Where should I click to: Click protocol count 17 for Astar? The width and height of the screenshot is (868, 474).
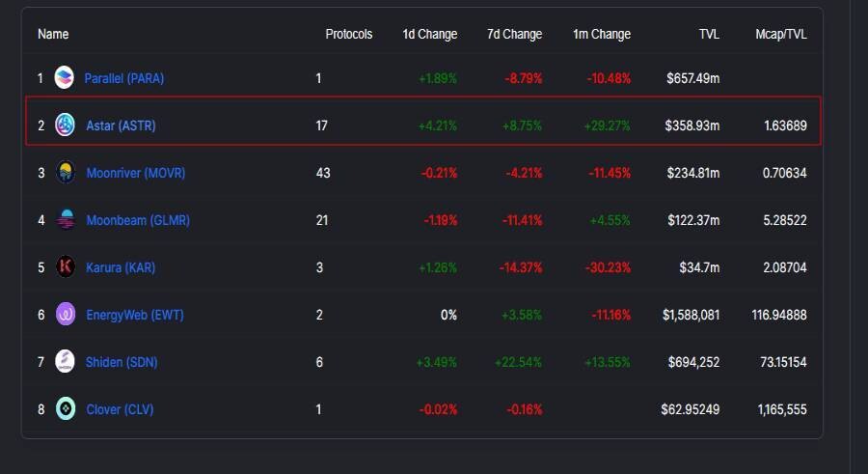tap(321, 125)
